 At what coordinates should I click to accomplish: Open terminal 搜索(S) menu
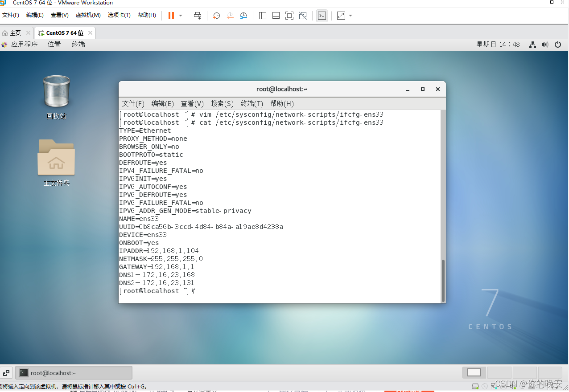coord(222,103)
